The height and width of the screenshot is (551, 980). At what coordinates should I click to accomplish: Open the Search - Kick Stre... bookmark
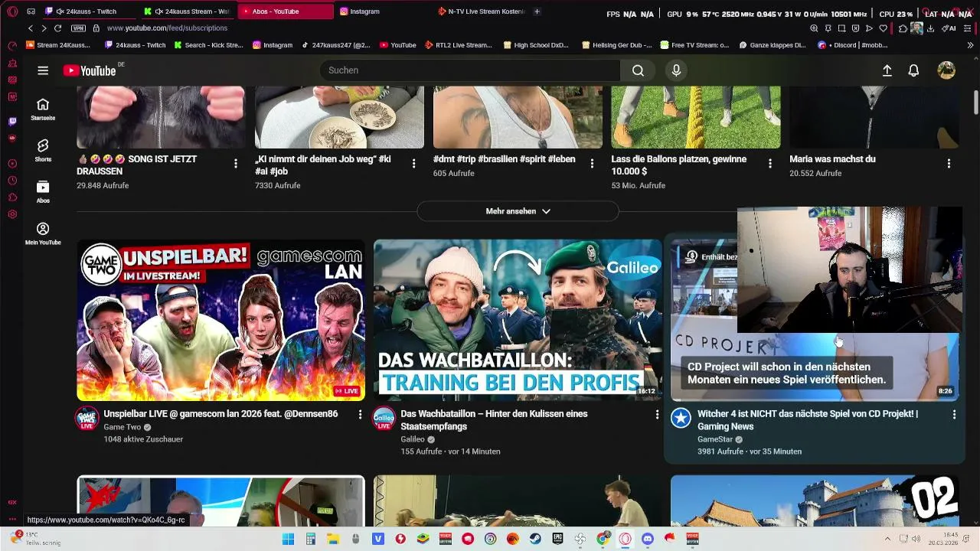208,45
